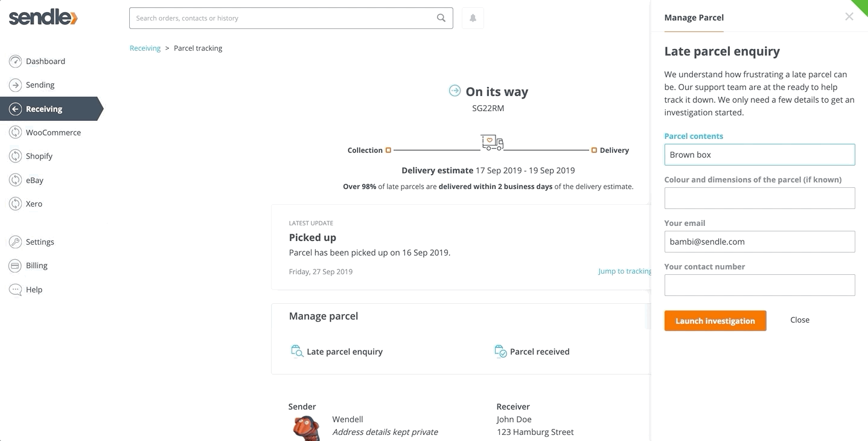Click the Settings wrench icon
Image resolution: width=868 pixels, height=441 pixels.
coord(15,242)
